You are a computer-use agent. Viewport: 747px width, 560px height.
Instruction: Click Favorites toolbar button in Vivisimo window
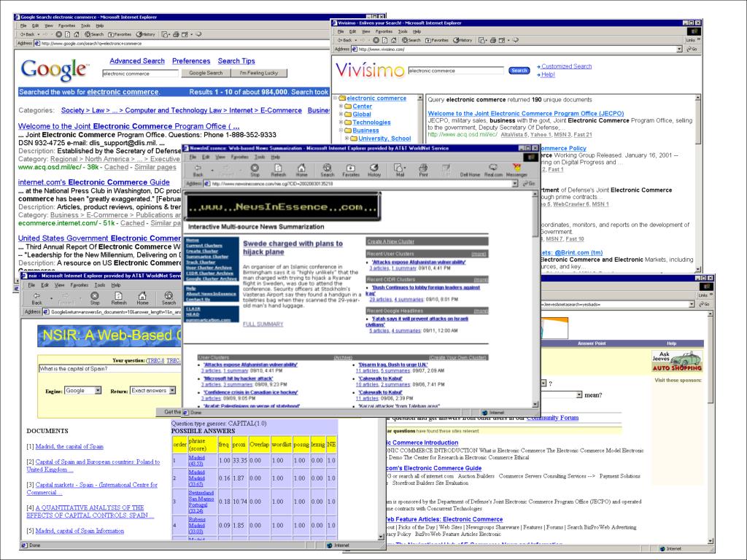click(x=437, y=41)
